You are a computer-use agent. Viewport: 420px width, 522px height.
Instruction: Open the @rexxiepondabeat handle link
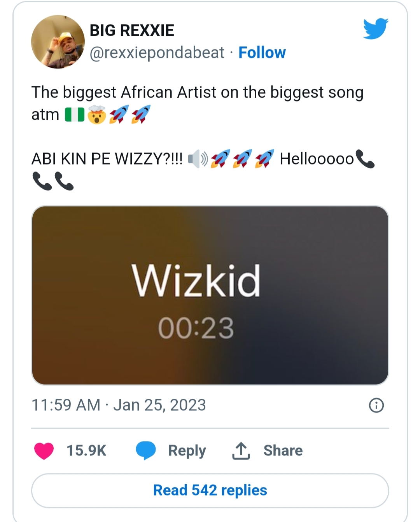click(x=157, y=53)
